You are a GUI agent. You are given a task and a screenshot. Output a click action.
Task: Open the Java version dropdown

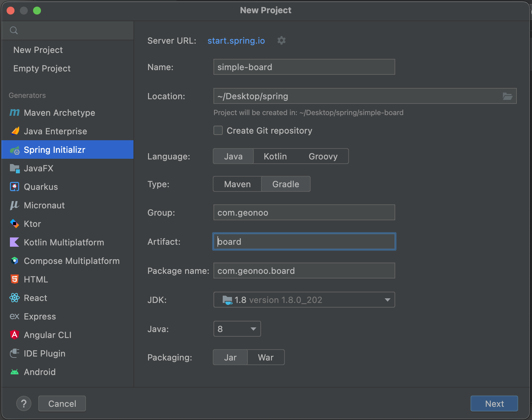(237, 329)
